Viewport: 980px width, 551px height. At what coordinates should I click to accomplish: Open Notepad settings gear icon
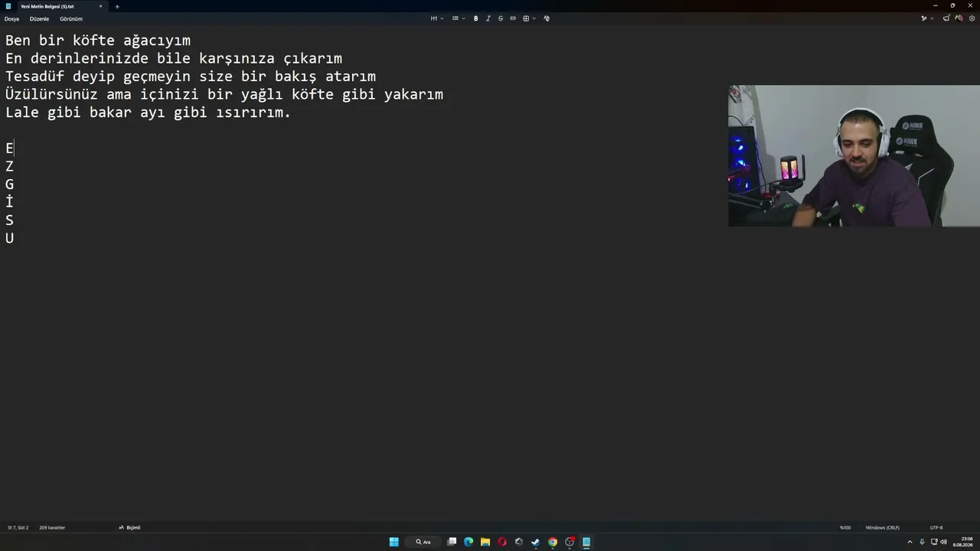coord(972,18)
